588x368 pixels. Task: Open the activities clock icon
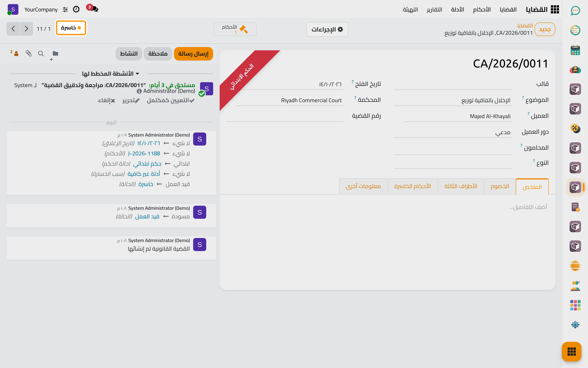tap(76, 10)
